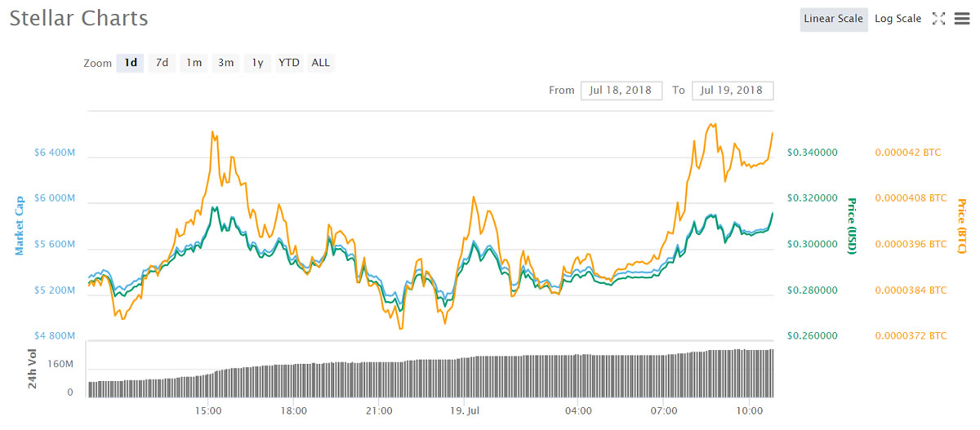Image resolution: width=980 pixels, height=430 pixels.
Task: Click the $0.280000 price label
Action: [x=813, y=290]
